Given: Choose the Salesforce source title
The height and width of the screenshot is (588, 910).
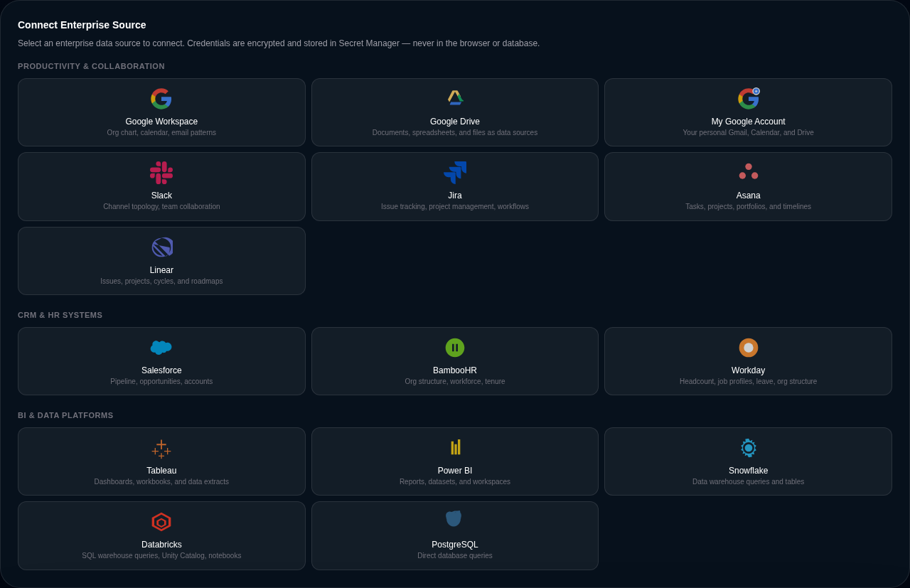Looking at the screenshot, I should [161, 370].
